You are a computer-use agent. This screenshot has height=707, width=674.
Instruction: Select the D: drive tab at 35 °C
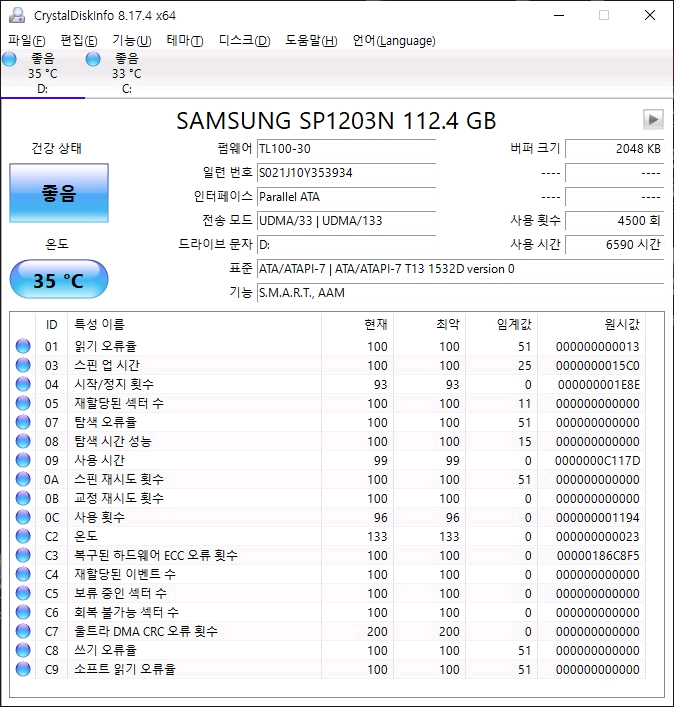coord(43,73)
